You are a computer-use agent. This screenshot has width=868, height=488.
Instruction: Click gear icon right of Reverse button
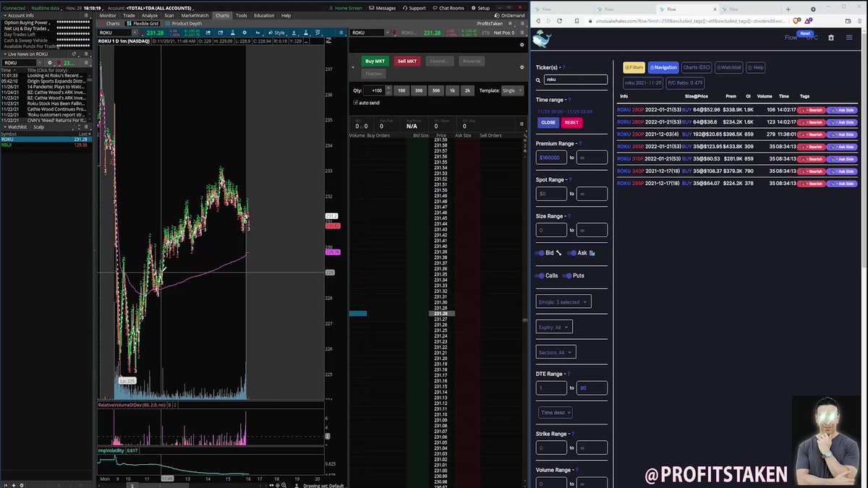(522, 67)
